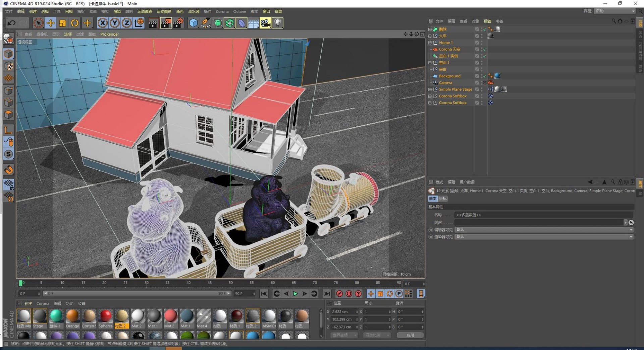Click the Live Selection arrow tool

(x=38, y=23)
